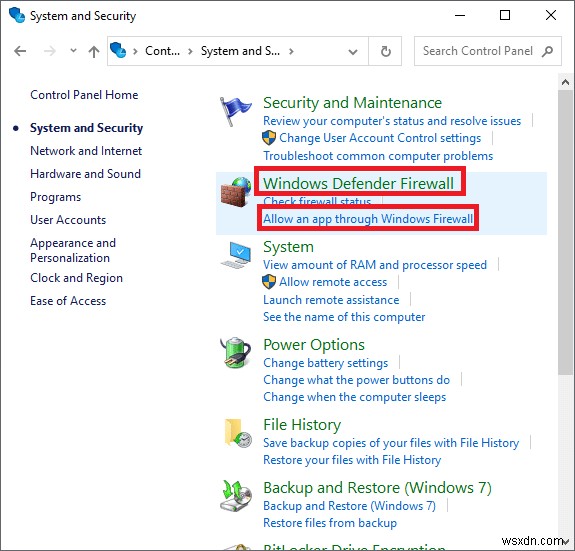The image size is (575, 551).
Task: Select System and S... breadcrumb segment
Action: tap(240, 51)
